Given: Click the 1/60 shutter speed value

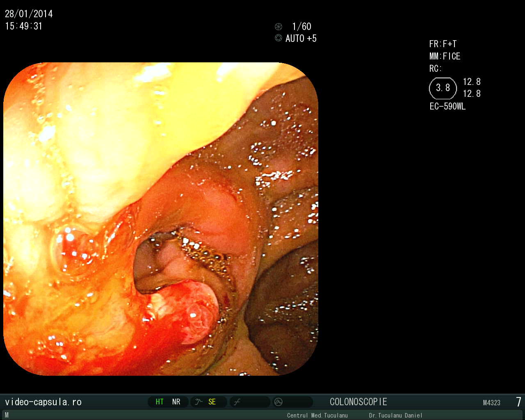Looking at the screenshot, I should pyautogui.click(x=301, y=27).
